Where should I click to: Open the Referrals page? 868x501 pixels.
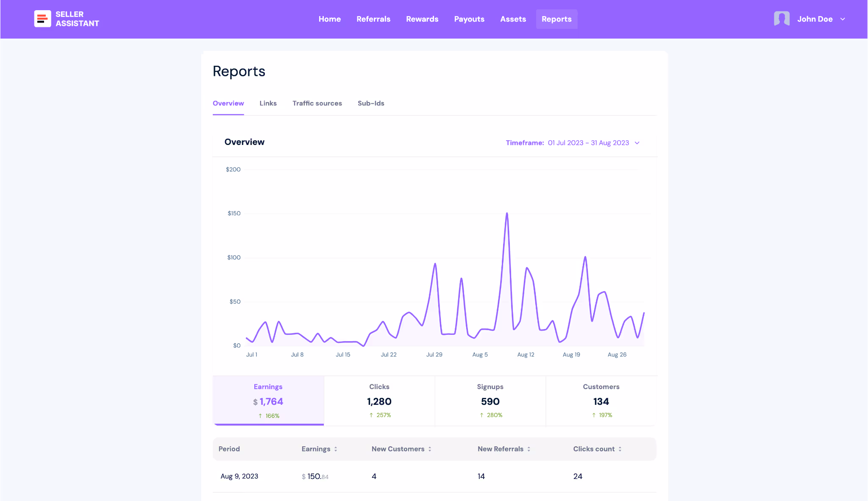pyautogui.click(x=373, y=19)
